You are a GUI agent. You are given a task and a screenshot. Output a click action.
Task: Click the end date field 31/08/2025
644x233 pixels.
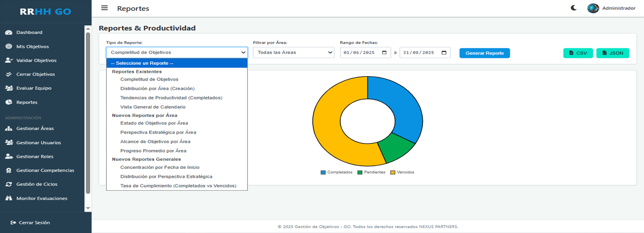419,53
